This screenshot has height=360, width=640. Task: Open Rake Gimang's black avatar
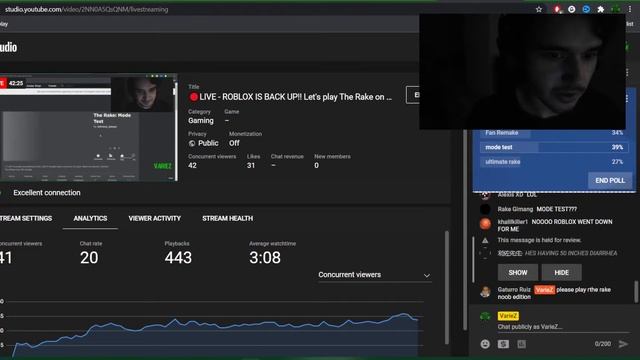coord(485,209)
